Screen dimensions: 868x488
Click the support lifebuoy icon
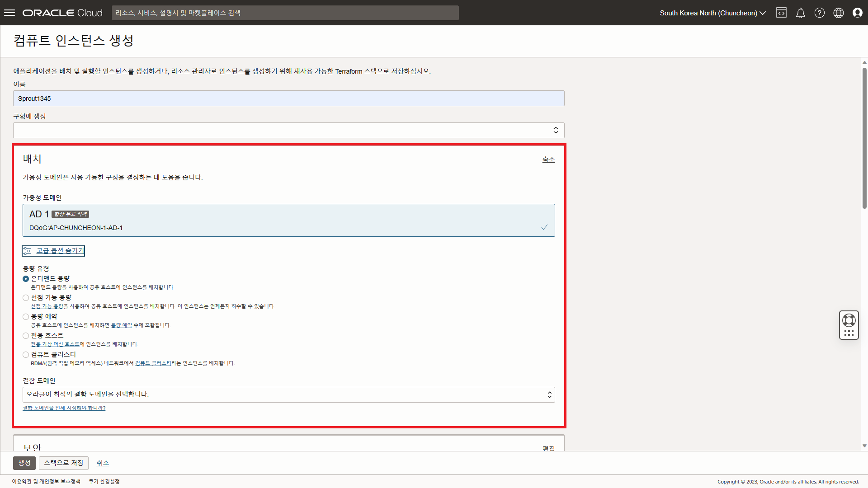point(849,320)
